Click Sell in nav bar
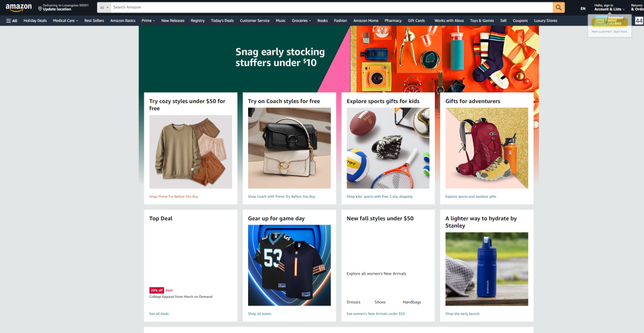Viewport: 644px width, 333px height. (503, 20)
